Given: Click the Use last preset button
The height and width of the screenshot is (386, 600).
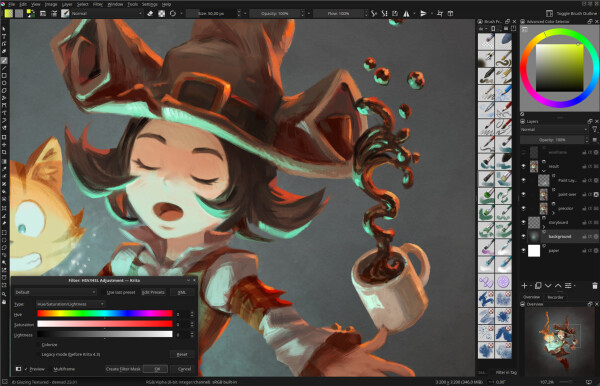Looking at the screenshot, I should tap(121, 292).
